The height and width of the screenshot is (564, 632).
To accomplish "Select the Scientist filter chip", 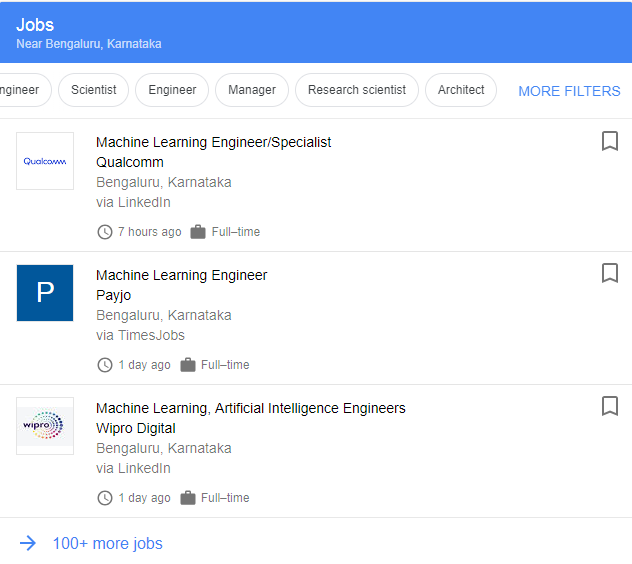I will [94, 90].
